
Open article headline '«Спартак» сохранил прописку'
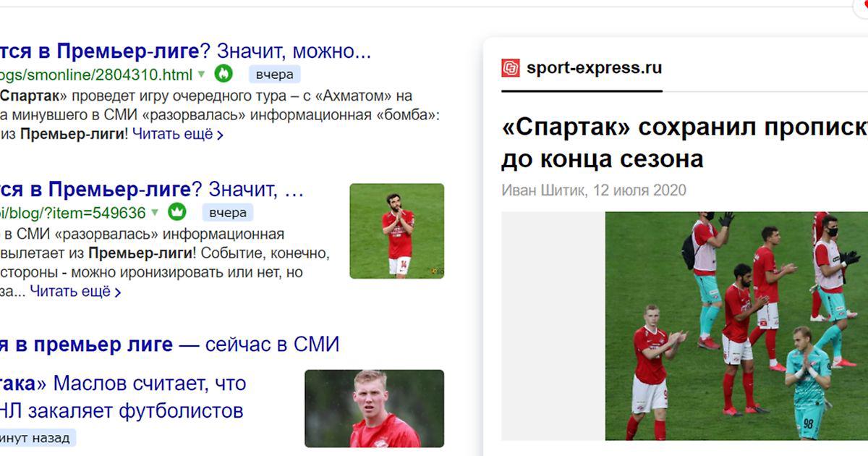[x=684, y=127]
